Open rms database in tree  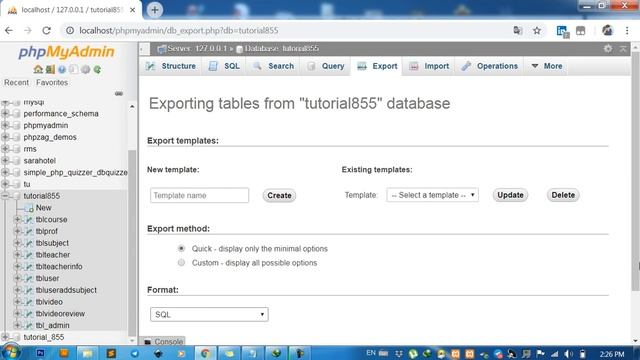[x=30, y=149]
